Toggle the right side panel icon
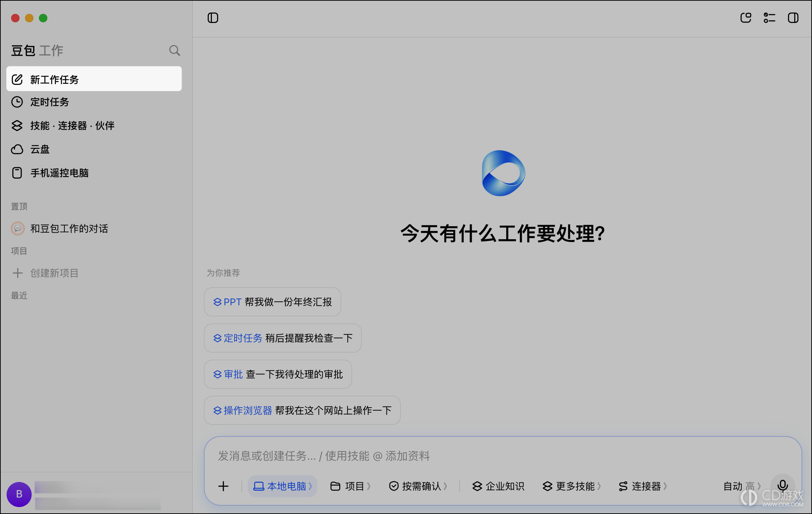The width and height of the screenshot is (812, 514). [x=793, y=18]
